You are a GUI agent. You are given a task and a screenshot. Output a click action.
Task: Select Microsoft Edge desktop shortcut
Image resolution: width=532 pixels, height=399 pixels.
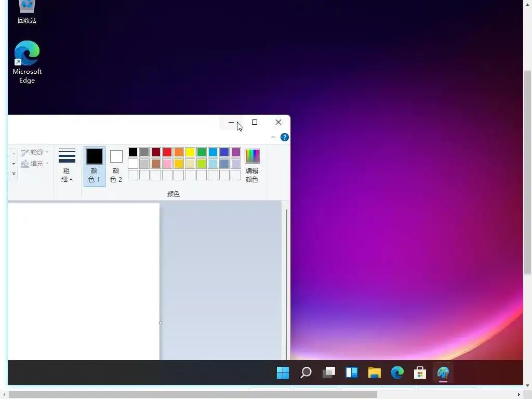point(27,62)
